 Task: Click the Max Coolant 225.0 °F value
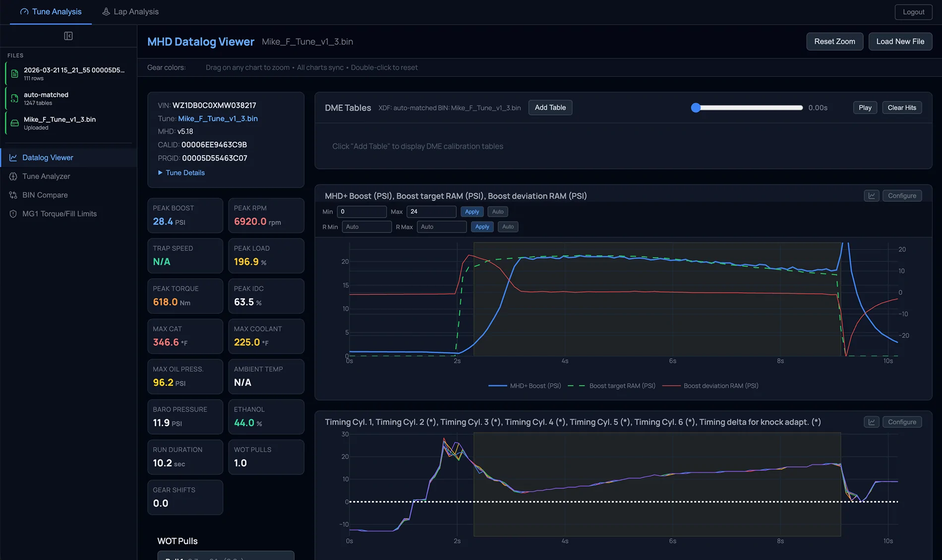[251, 342]
